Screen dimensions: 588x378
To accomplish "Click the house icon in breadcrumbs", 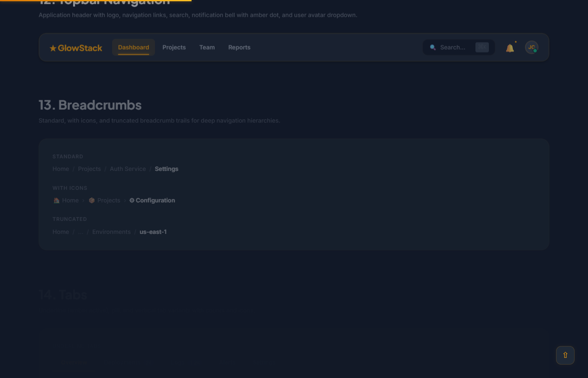I will coord(57,201).
